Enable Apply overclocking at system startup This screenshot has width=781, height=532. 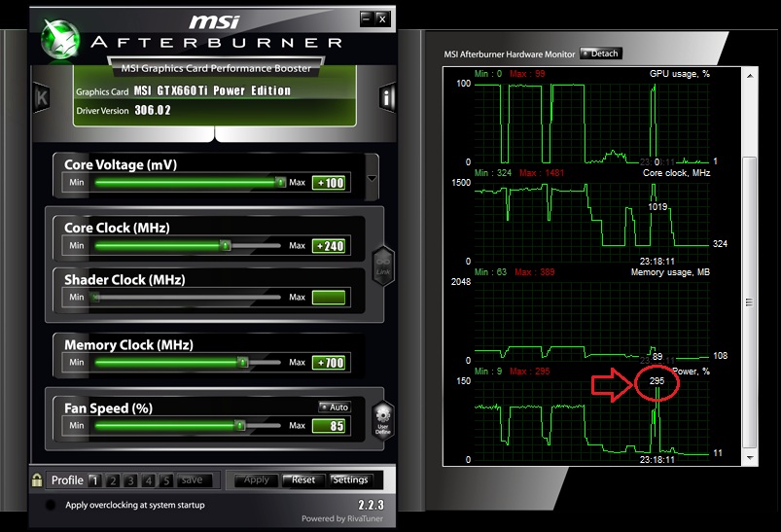(51, 505)
